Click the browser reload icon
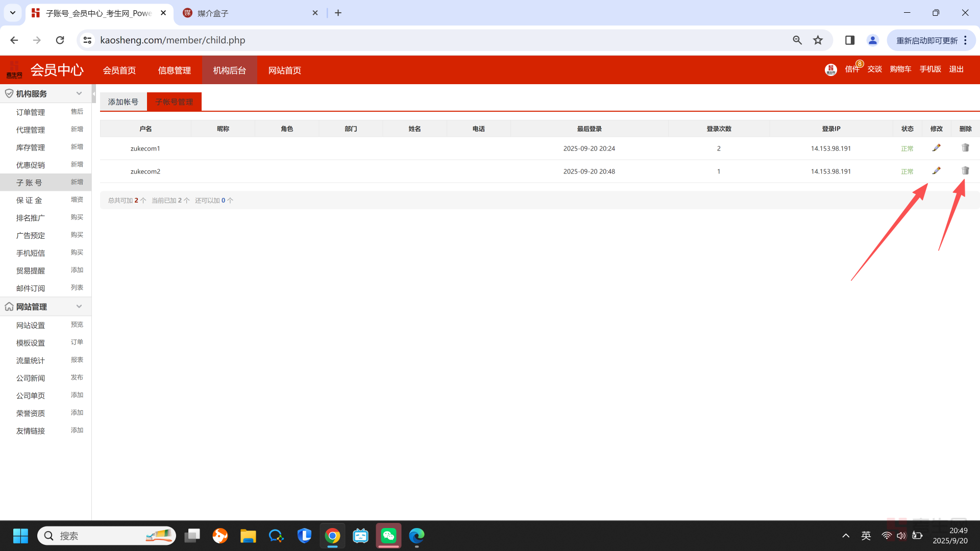 tap(60, 40)
